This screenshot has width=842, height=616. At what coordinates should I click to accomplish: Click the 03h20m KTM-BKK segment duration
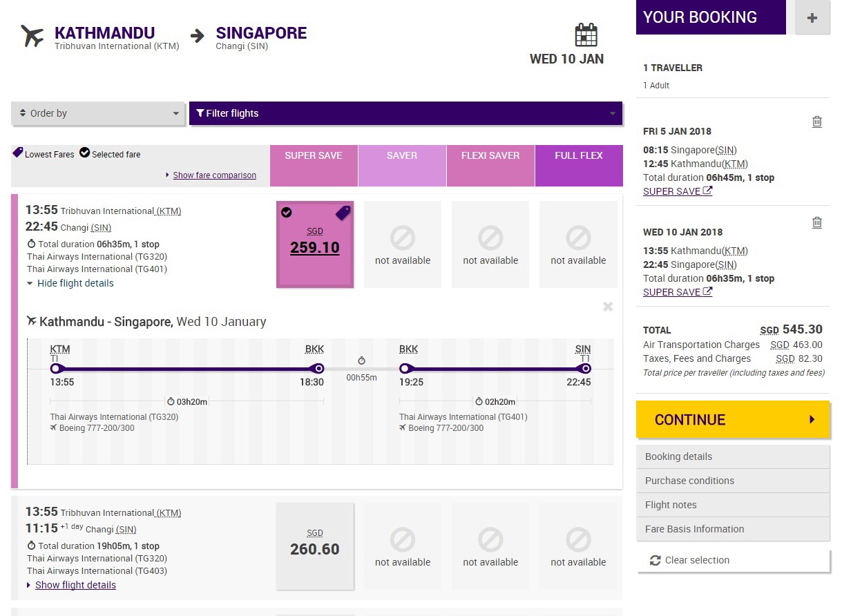pos(186,401)
